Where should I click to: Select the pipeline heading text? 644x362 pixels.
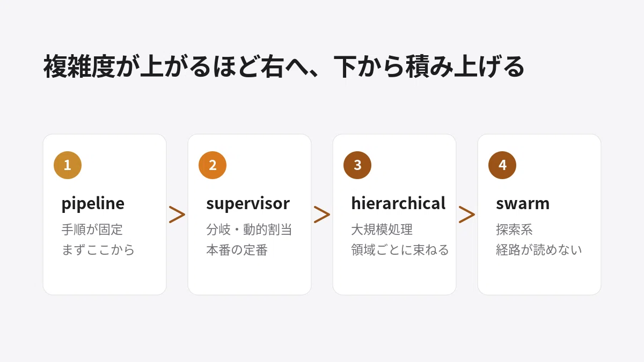[x=93, y=204]
